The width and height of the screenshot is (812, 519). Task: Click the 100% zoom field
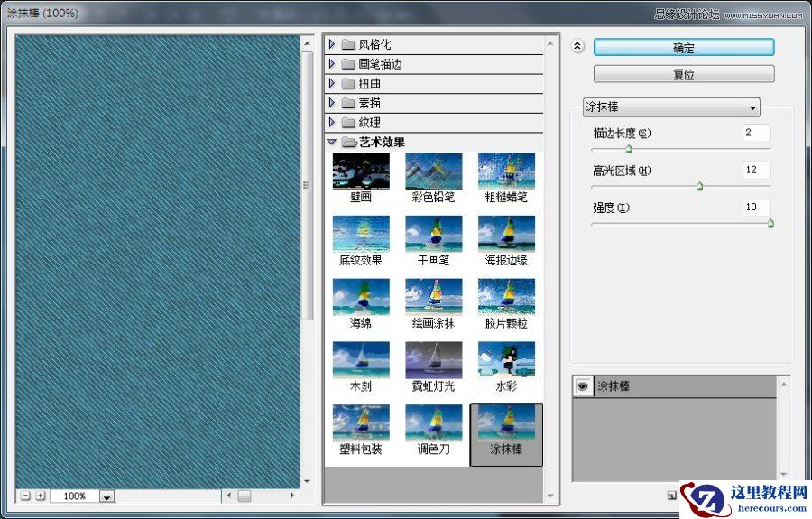(75, 496)
